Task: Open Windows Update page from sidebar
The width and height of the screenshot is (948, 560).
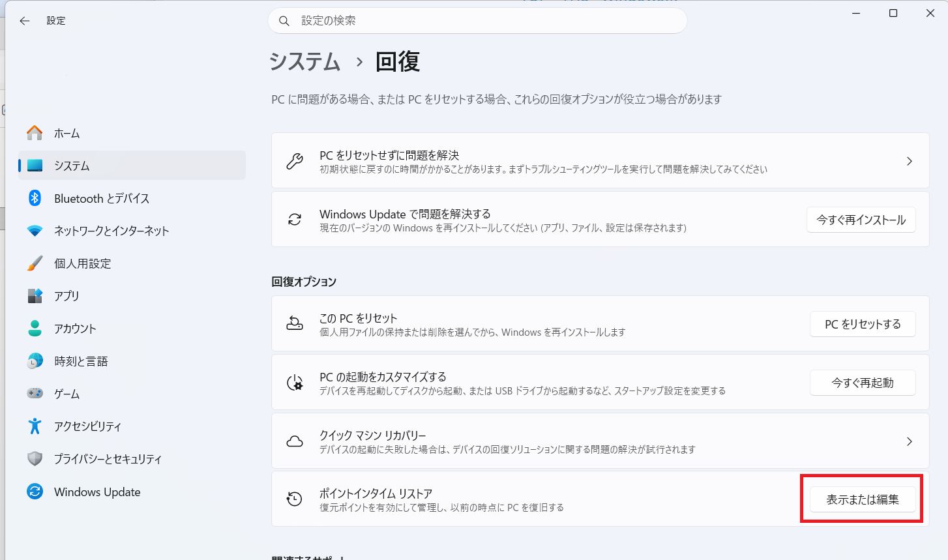Action: 132,492
